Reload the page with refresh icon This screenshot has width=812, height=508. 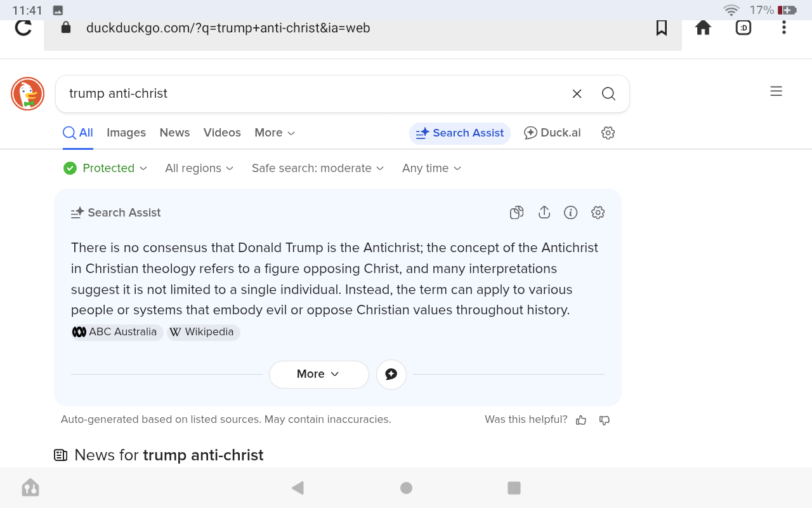[23, 28]
